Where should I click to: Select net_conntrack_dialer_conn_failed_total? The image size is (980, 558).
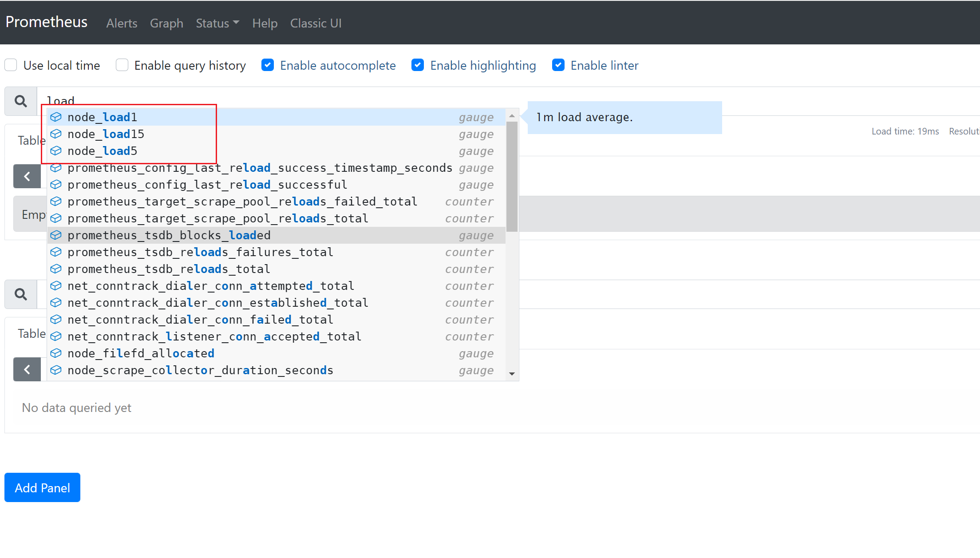[276, 320]
